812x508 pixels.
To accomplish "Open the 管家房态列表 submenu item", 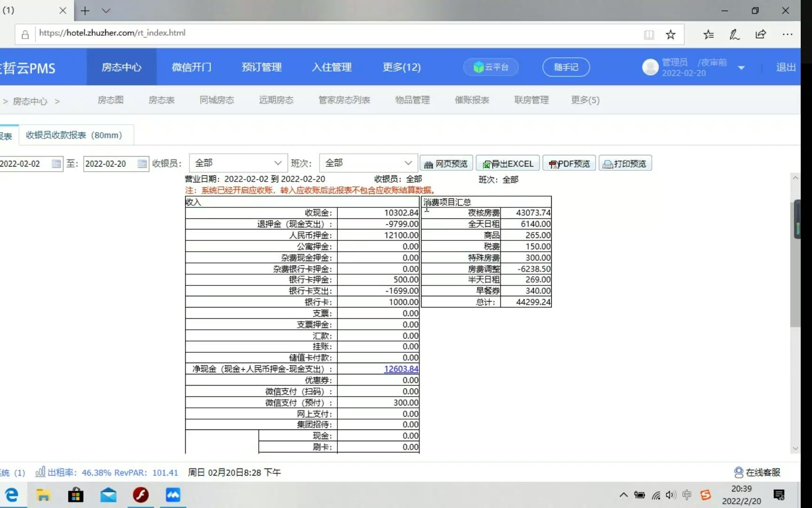I will tap(344, 100).
